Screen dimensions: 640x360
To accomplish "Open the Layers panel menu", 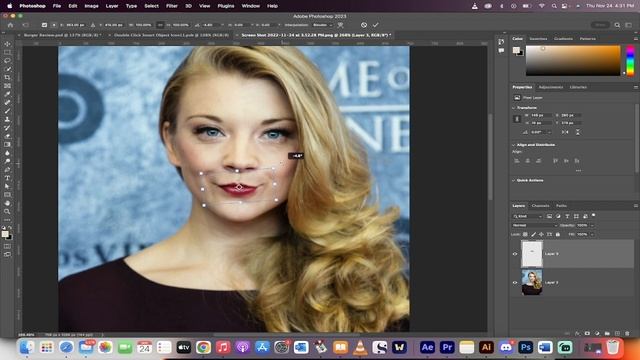I will 636,206.
